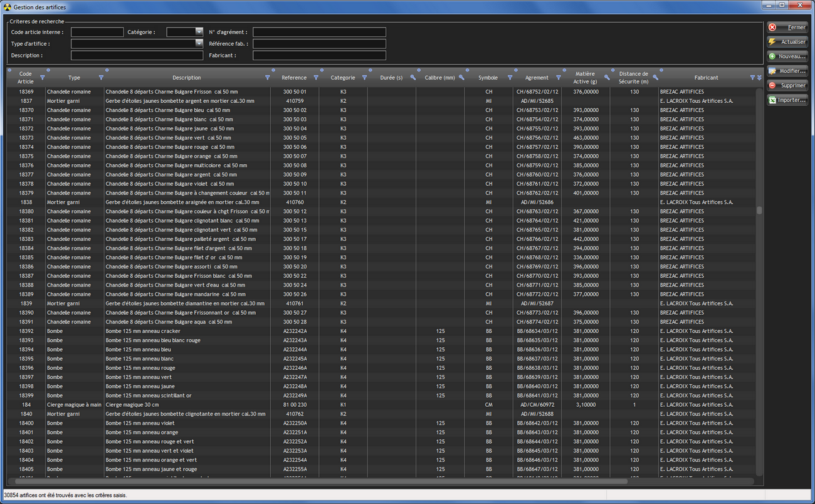Sort by the Symbole column header

488,78
